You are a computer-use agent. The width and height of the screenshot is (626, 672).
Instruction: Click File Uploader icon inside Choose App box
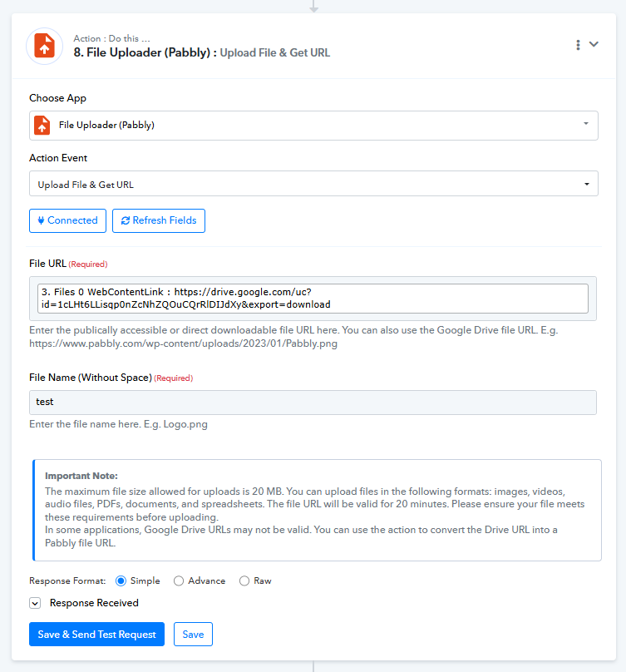click(42, 125)
